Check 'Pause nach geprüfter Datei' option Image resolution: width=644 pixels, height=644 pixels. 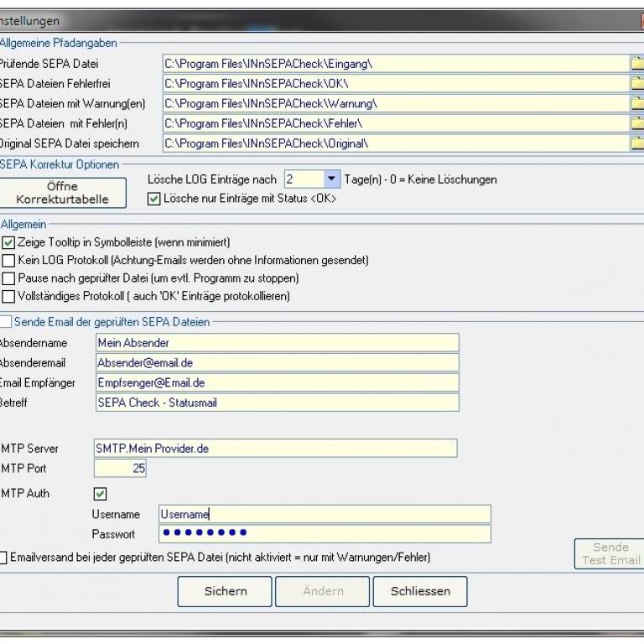pos(8,278)
